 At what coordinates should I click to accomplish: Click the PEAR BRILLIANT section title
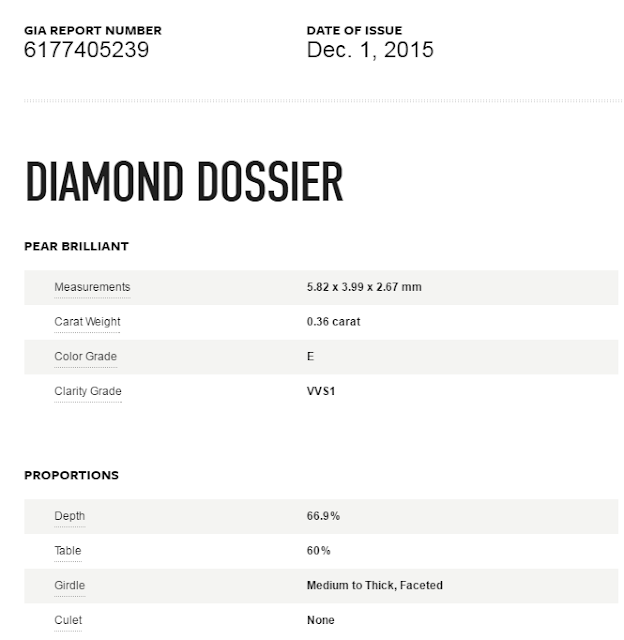[76, 246]
